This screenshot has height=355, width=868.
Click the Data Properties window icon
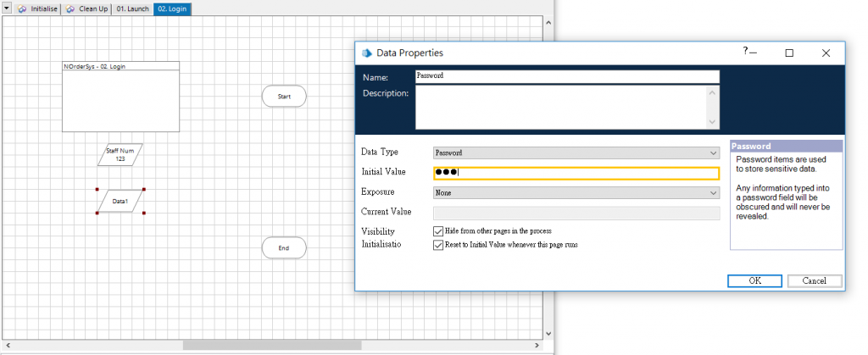(x=366, y=53)
